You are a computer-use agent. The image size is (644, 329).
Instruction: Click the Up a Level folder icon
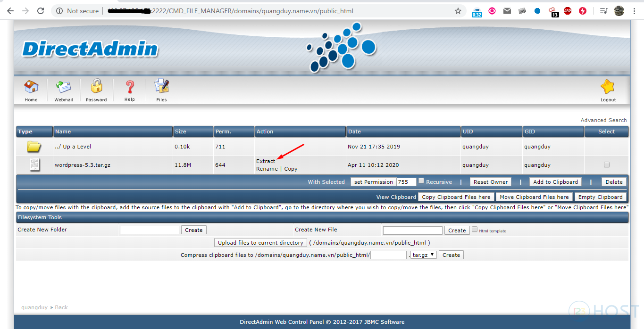click(34, 147)
